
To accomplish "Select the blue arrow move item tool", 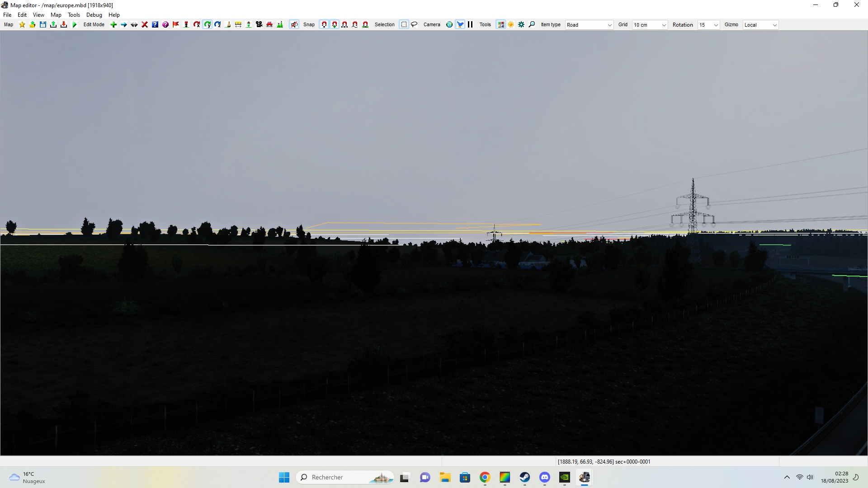I will (124, 25).
